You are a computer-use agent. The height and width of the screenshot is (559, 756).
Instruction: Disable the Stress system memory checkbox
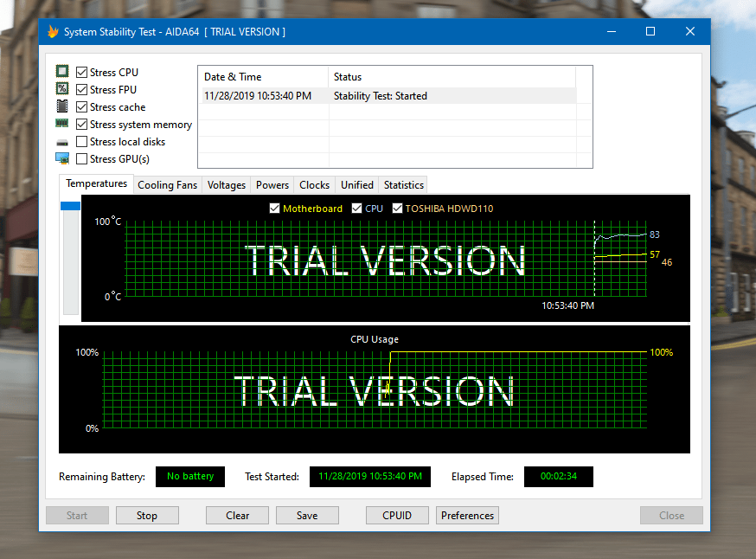pyautogui.click(x=82, y=125)
